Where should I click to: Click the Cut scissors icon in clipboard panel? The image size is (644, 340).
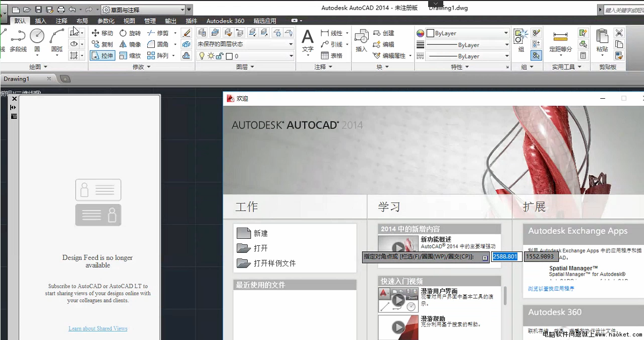[x=619, y=33]
